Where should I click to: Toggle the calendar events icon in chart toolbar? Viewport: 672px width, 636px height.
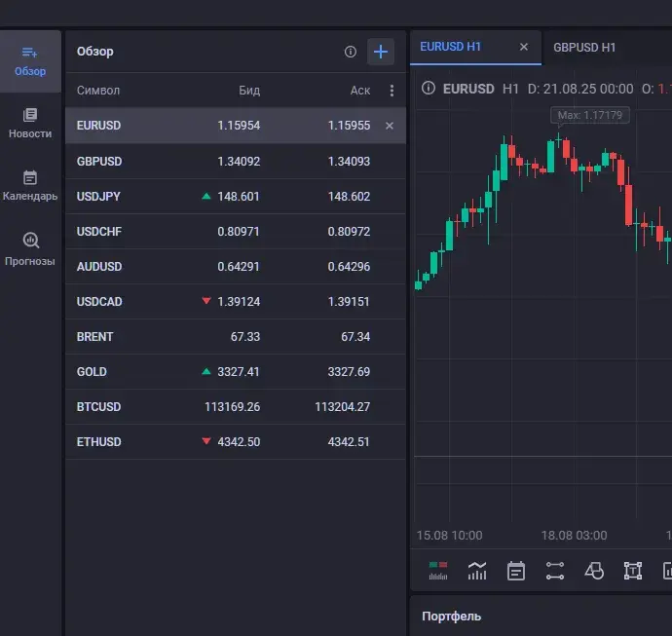pyautogui.click(x=516, y=571)
